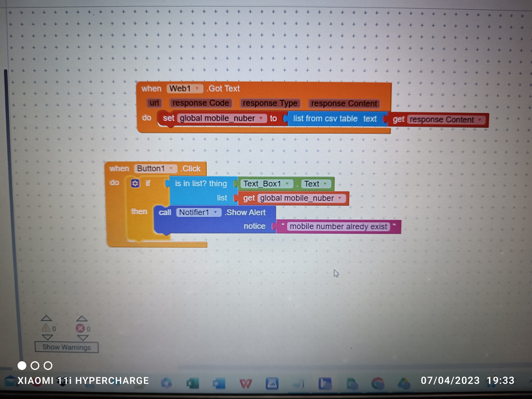Go to next error using down arrow below red X
Viewport: 532px width, 399px height.
83,338
